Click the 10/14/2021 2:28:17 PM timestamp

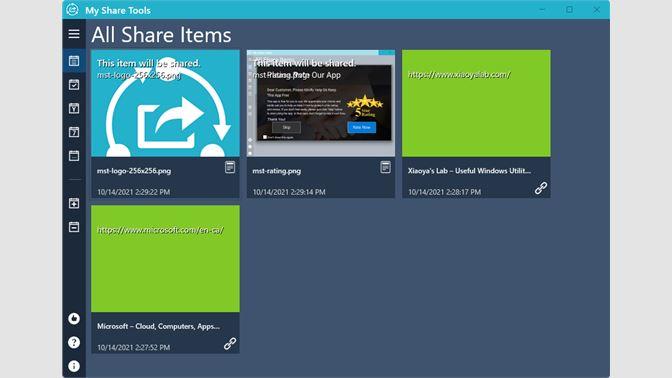(444, 192)
